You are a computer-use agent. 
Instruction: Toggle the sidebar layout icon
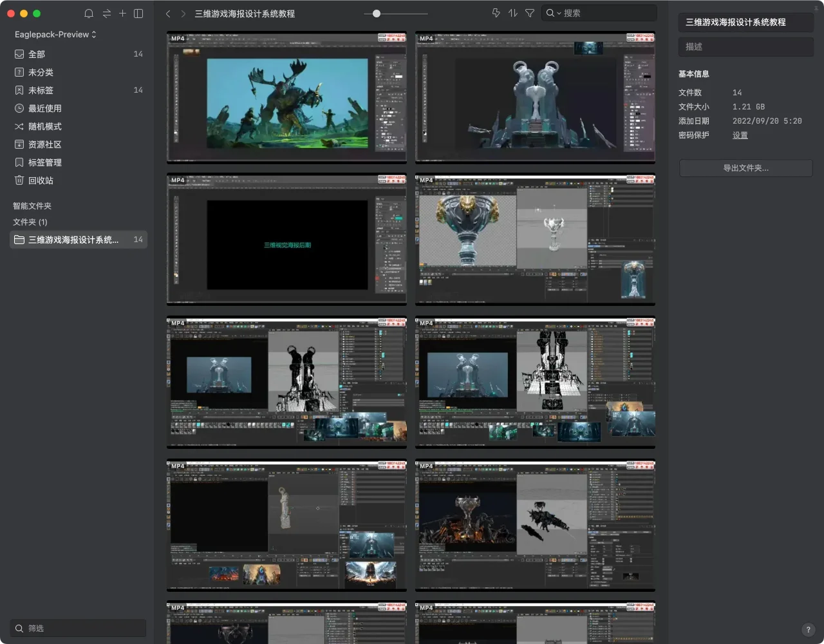click(138, 14)
